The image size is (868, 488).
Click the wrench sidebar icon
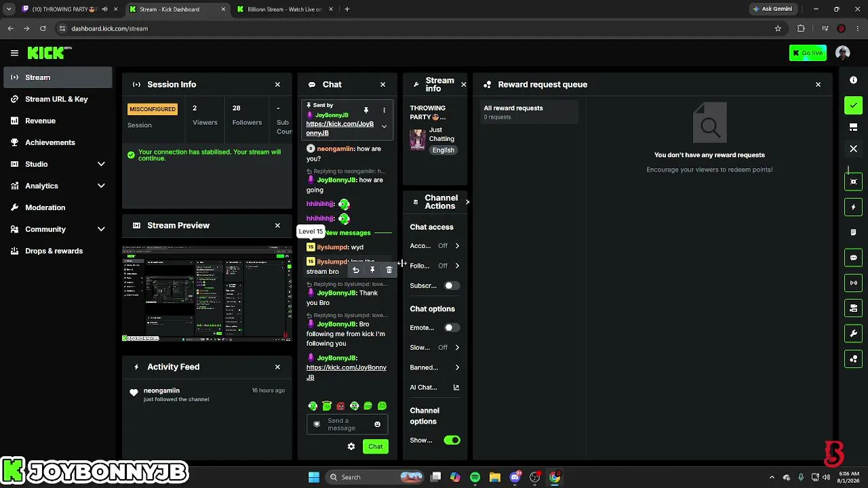tap(854, 333)
